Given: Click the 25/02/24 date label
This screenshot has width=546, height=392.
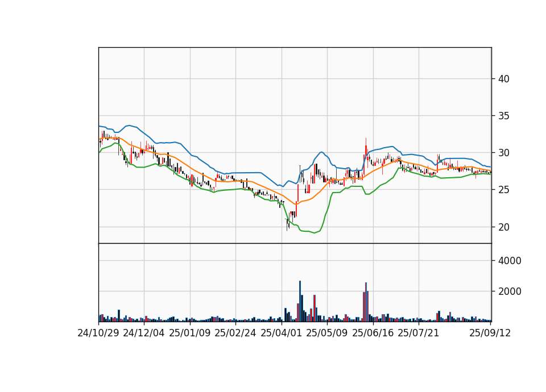Looking at the screenshot, I should tap(235, 333).
